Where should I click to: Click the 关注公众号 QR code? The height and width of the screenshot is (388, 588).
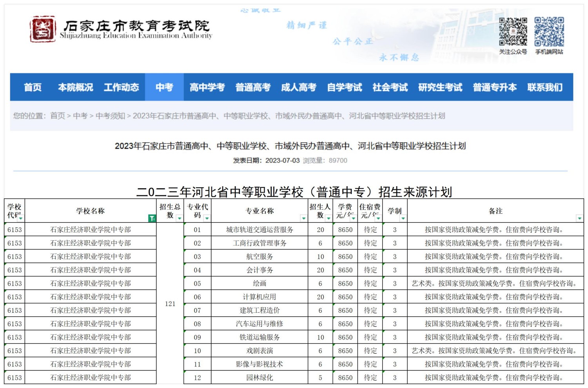pyautogui.click(x=513, y=31)
